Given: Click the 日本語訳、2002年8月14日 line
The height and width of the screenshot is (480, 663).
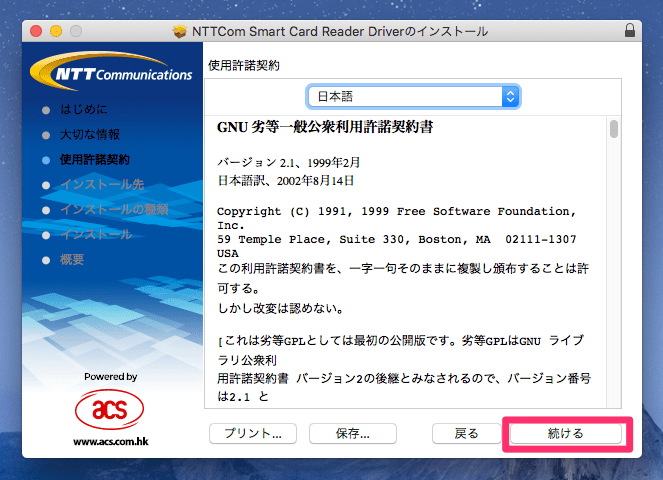Looking at the screenshot, I should tap(285, 181).
